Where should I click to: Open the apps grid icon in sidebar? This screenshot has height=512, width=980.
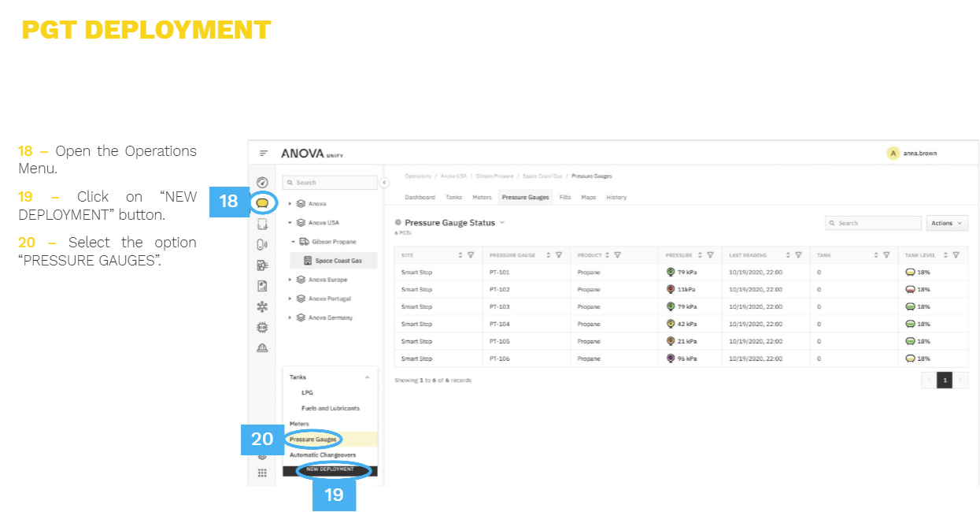pyautogui.click(x=262, y=473)
